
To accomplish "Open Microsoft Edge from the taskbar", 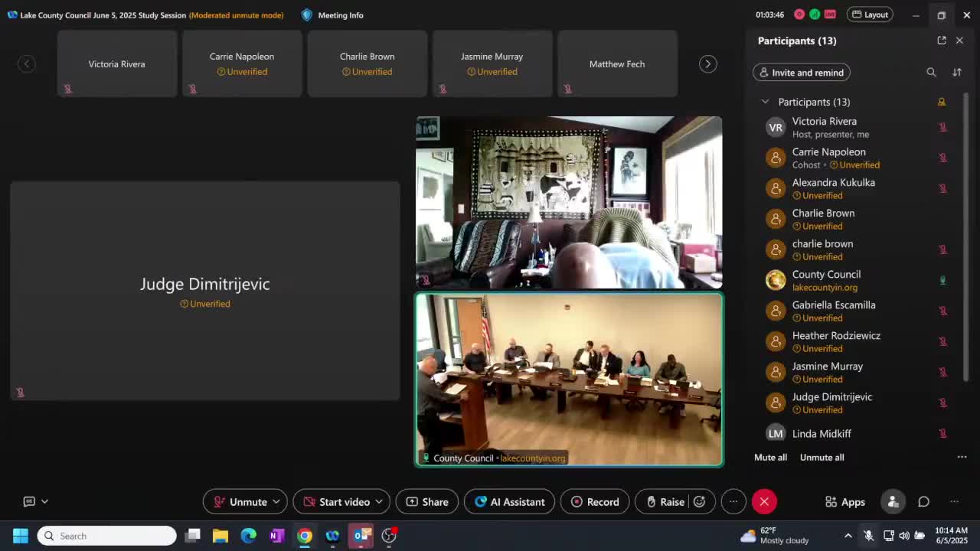I will point(249,536).
